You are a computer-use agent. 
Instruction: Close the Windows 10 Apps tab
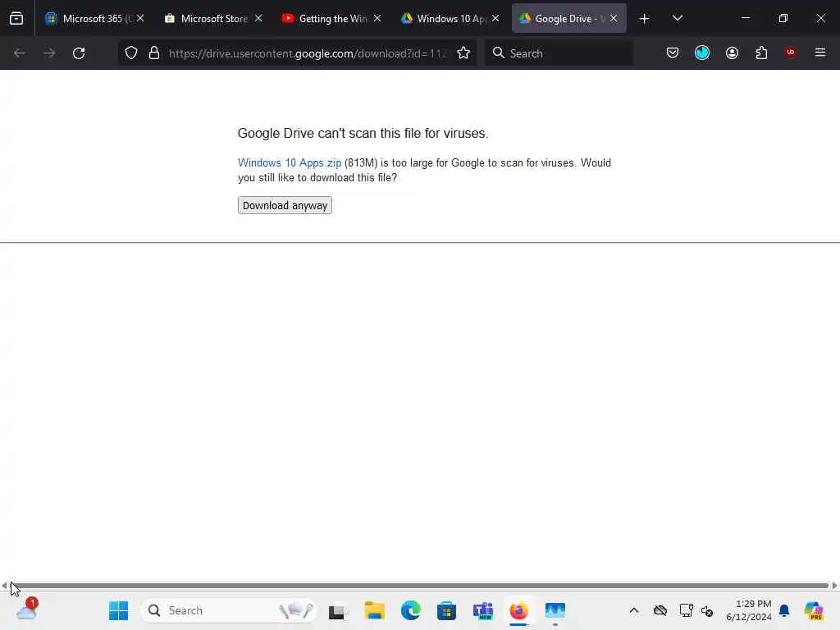point(495,18)
